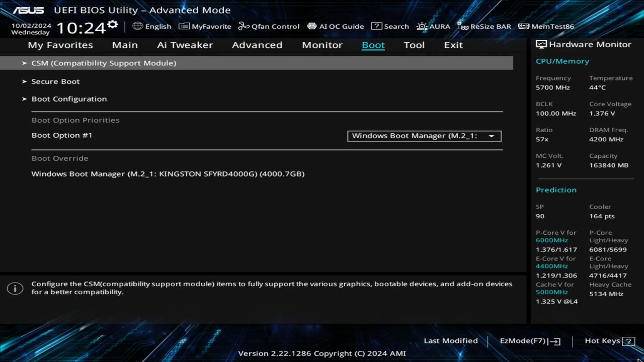Click the info icon beside the CSM description
This screenshot has height=362, width=644.
(15, 288)
